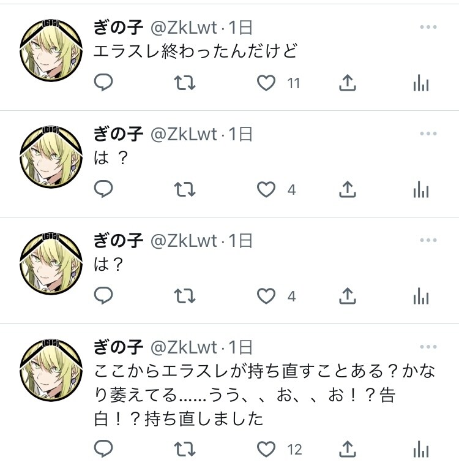Retweet the エラスレ終わったんだけど tweet
The image size is (459, 476).
[x=185, y=83]
